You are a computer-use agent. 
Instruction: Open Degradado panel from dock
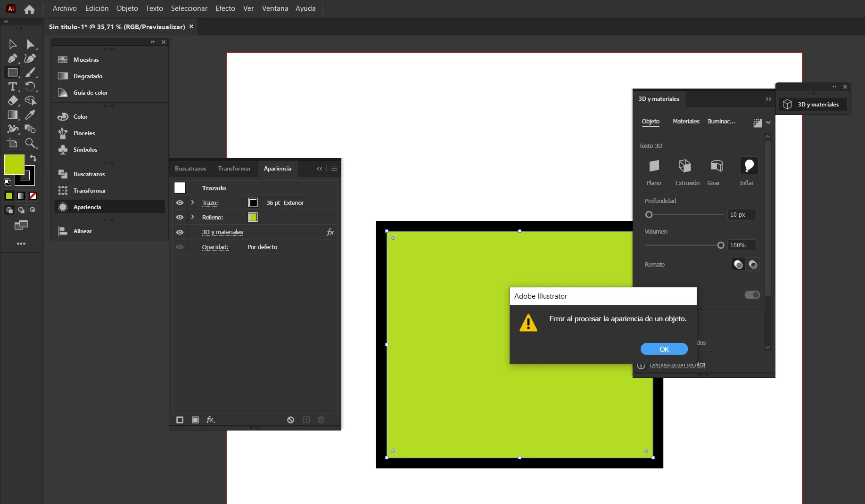pyautogui.click(x=109, y=76)
